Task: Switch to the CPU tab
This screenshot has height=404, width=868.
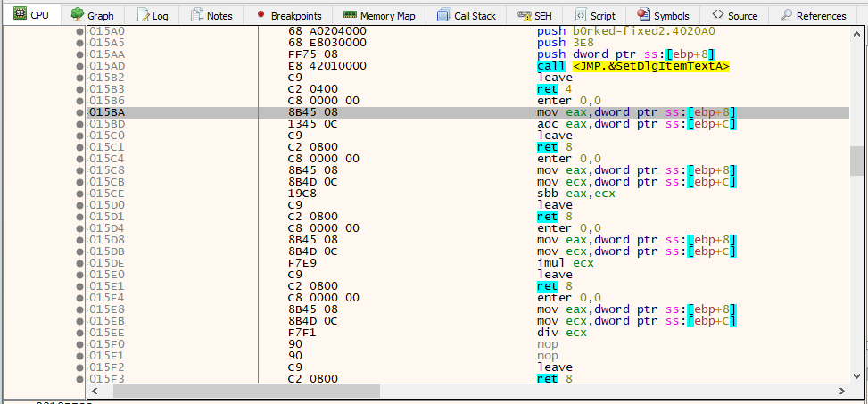Action: [x=30, y=15]
